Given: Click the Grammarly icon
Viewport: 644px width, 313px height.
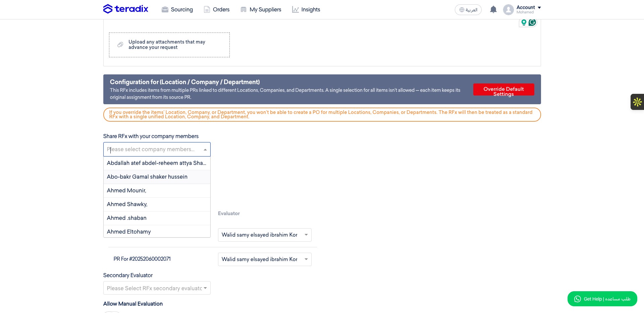Looking at the screenshot, I should [532, 22].
